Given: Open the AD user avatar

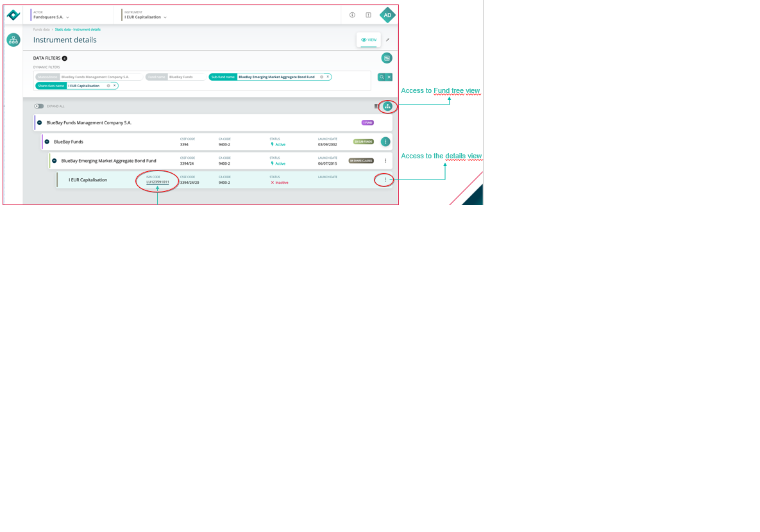Looking at the screenshot, I should tap(387, 15).
